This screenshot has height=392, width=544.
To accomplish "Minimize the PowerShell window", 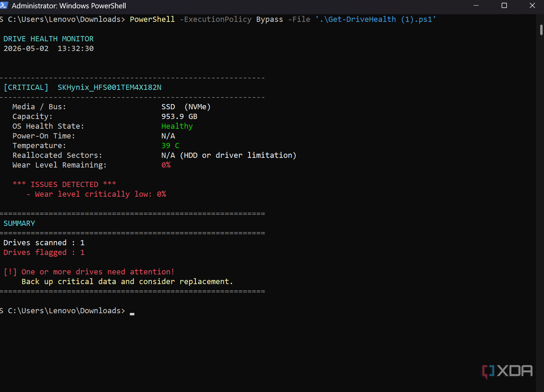I will [476, 6].
